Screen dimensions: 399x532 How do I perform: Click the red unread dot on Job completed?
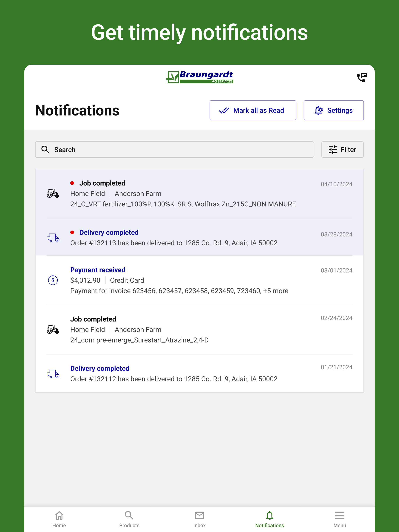72,183
